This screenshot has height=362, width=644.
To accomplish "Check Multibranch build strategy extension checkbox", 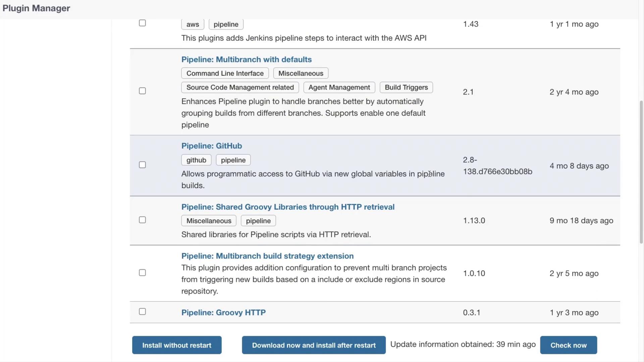I will coord(142,273).
